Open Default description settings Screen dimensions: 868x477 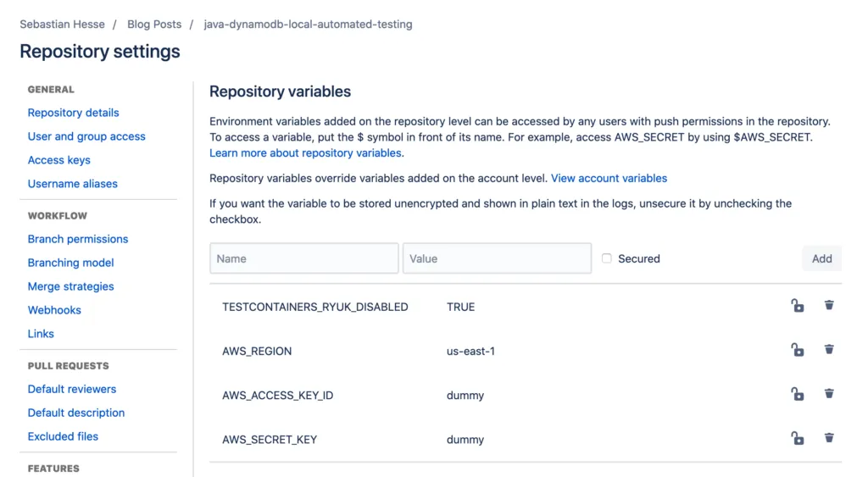[75, 413]
